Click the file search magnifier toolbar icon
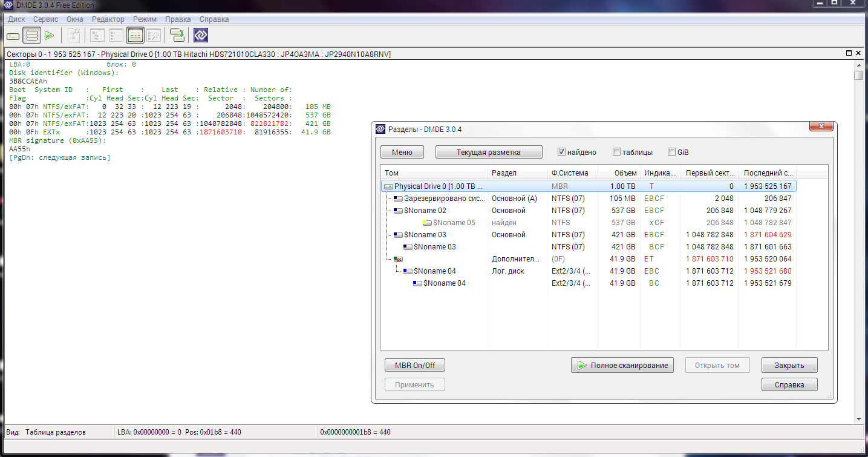Screen dimensions: 868x457 coord(153,36)
